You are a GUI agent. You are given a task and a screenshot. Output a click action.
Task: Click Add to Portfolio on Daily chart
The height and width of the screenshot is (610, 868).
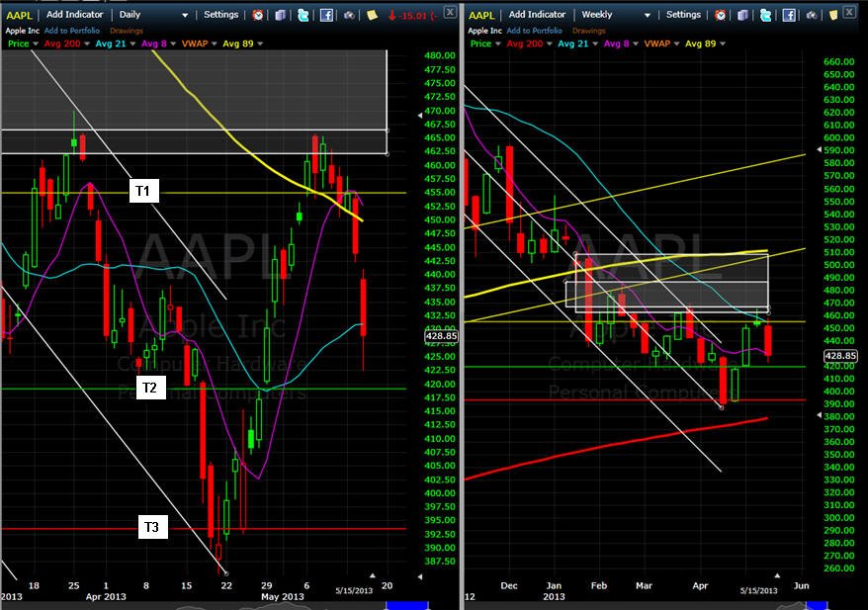pos(72,31)
